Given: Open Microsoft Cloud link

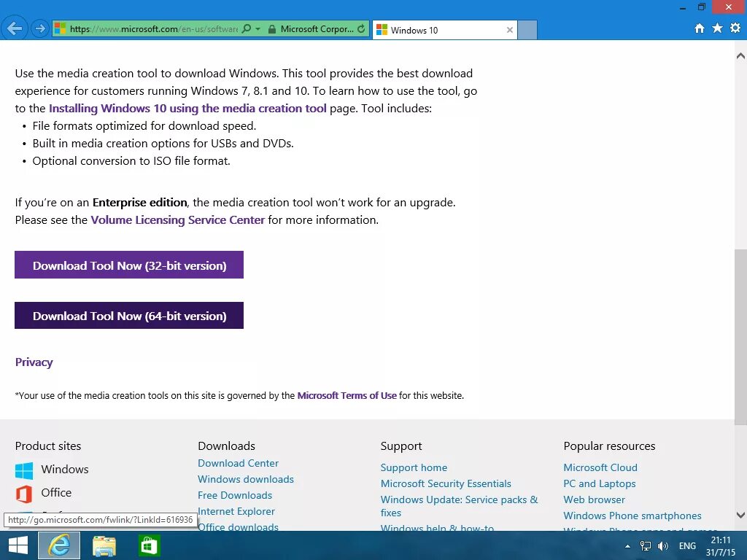Looking at the screenshot, I should [x=600, y=467].
